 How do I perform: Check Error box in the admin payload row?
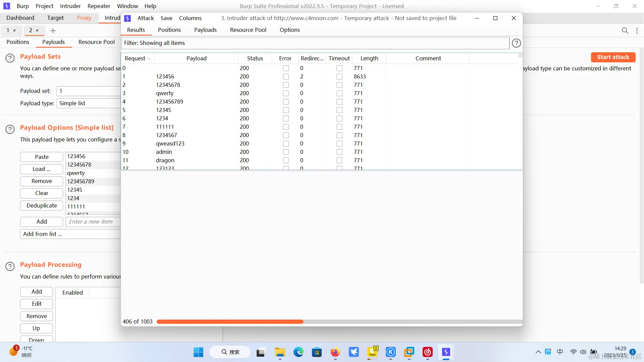[285, 152]
